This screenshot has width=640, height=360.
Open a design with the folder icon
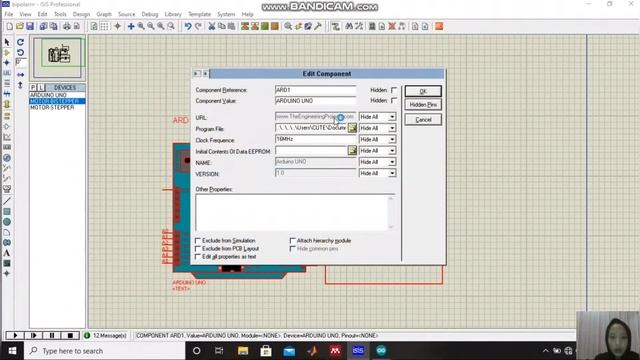[20, 27]
